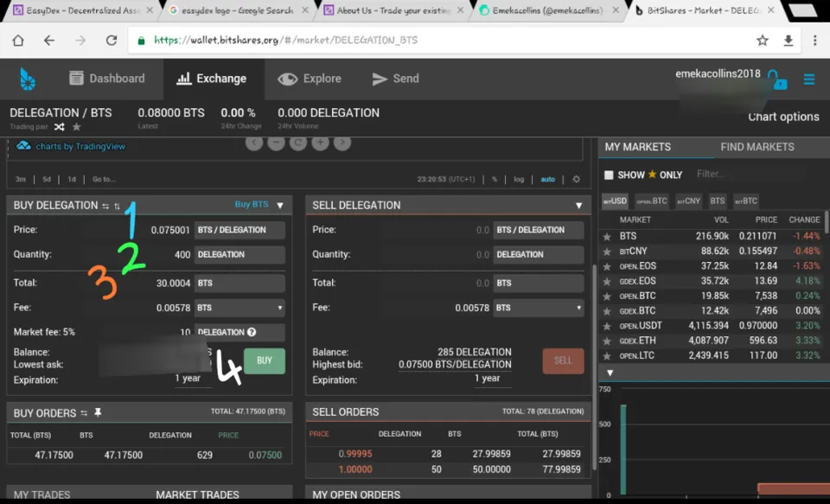Image resolution: width=830 pixels, height=504 pixels.
Task: Enable SHOW star ONLY checkbox
Action: pyautogui.click(x=609, y=175)
